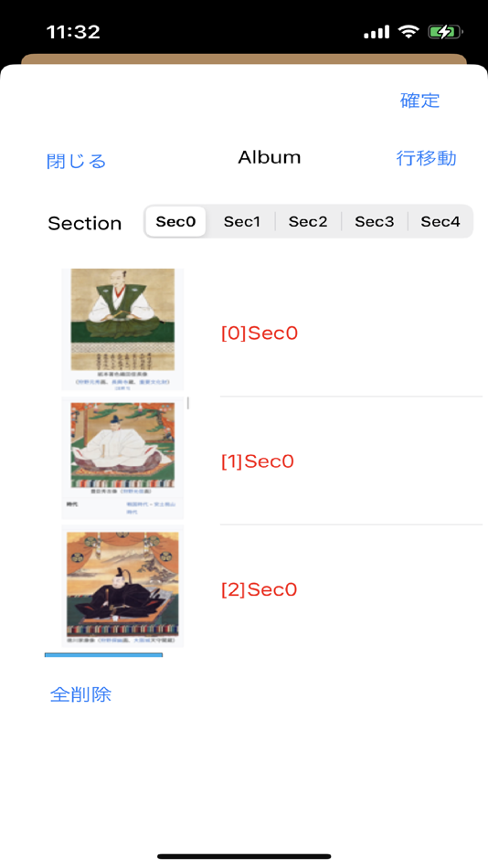This screenshot has width=488, height=868.
Task: Tap the blue bar below thumbnails
Action: point(103,655)
